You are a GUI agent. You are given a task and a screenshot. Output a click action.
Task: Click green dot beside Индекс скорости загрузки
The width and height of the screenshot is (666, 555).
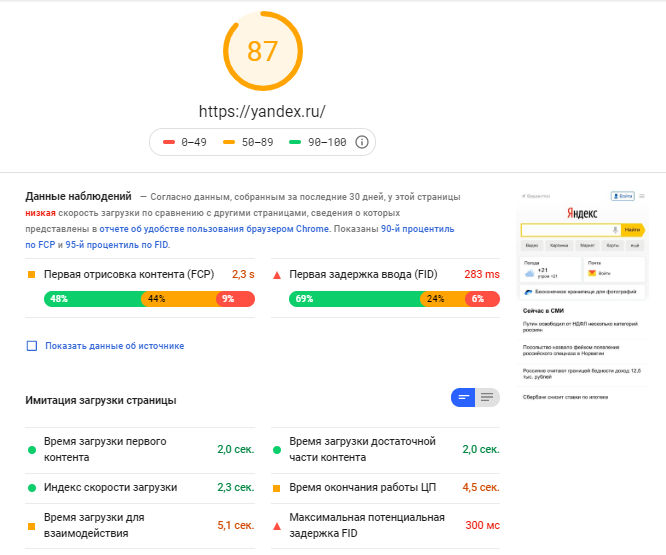[x=32, y=488]
